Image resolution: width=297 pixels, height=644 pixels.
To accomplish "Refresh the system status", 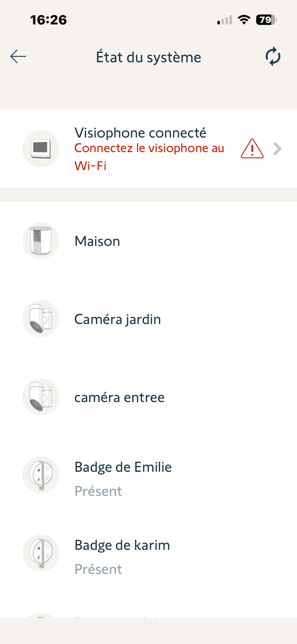I will point(273,56).
